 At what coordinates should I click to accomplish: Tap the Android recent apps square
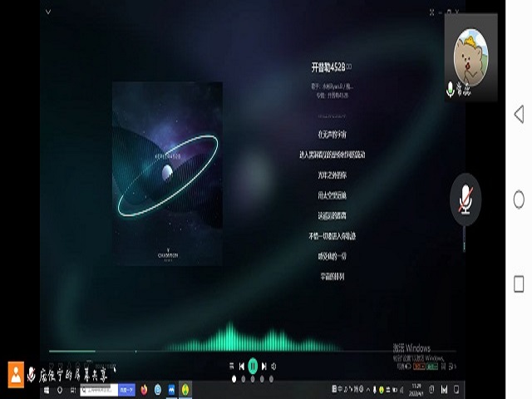tap(519, 284)
